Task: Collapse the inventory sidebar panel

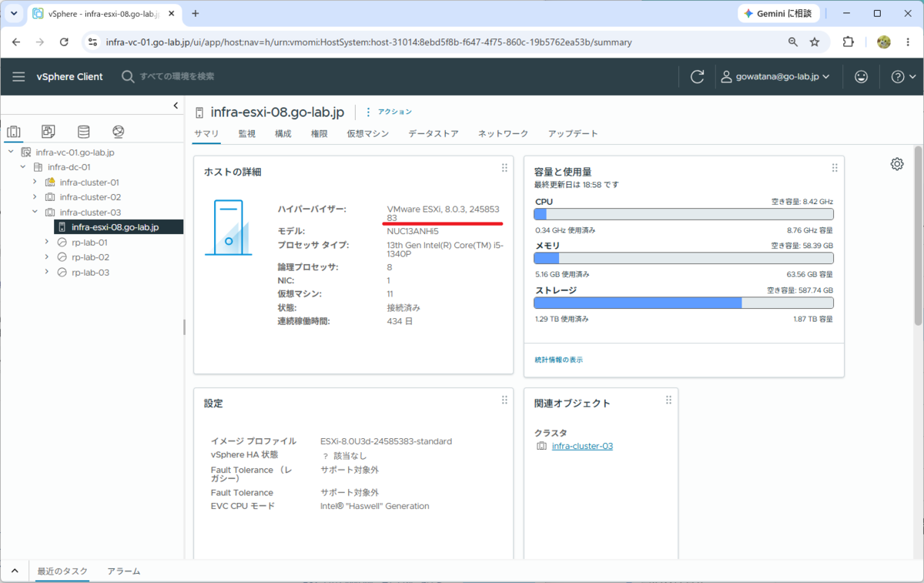Action: pyautogui.click(x=176, y=106)
